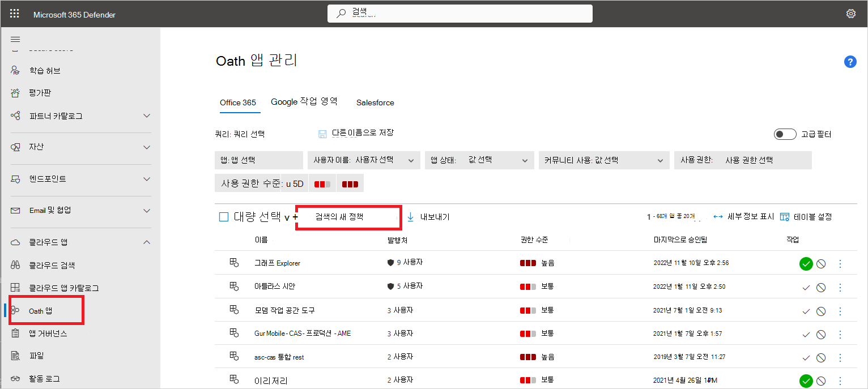
Task: Ban the asc-cas 통합 rest app
Action: (820, 358)
